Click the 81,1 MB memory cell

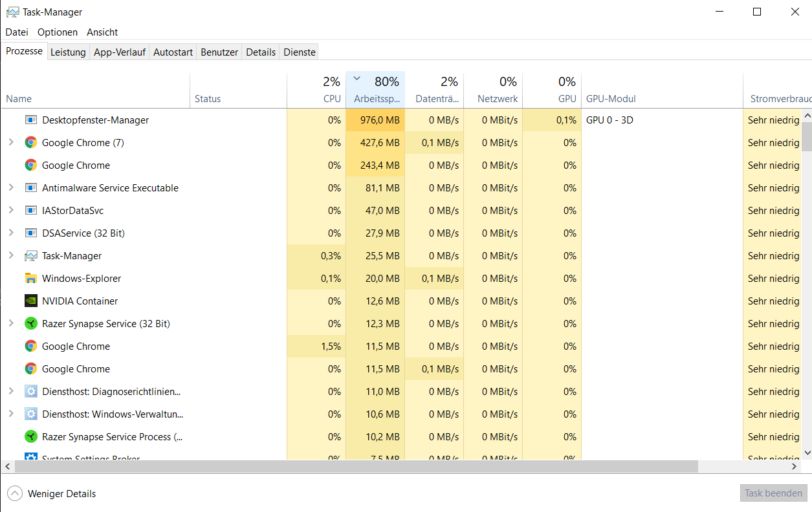click(x=375, y=188)
